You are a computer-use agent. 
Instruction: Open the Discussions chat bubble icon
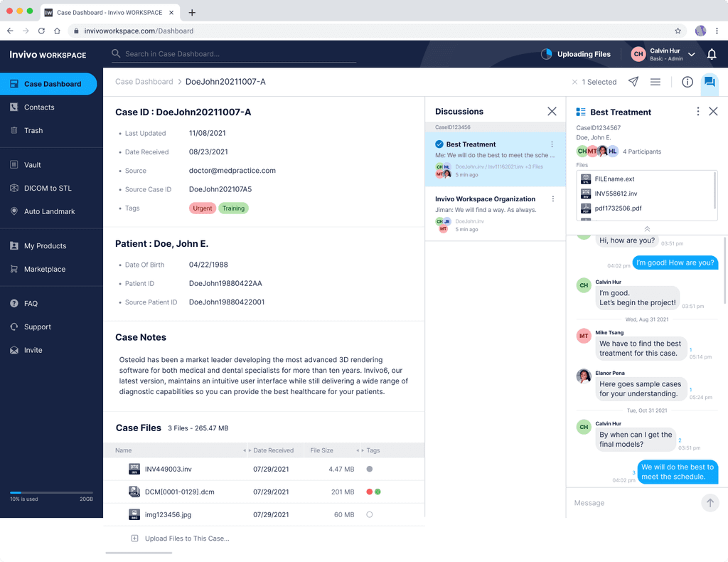tap(710, 82)
